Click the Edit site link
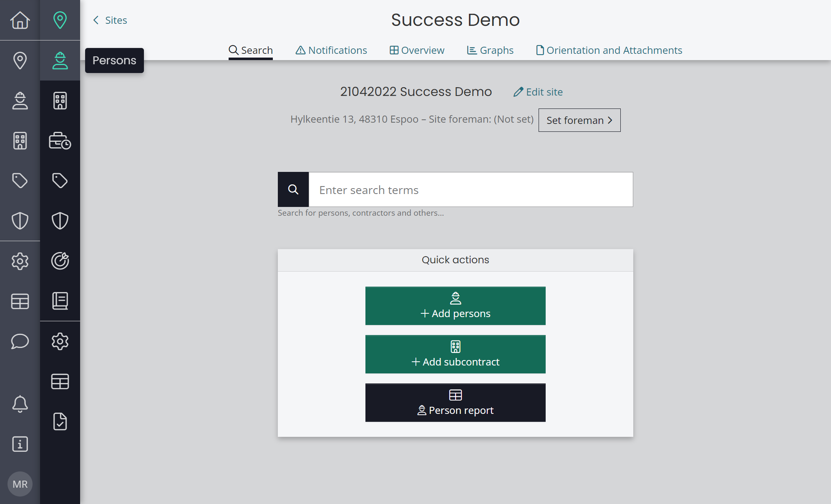This screenshot has width=831, height=504. coord(538,92)
